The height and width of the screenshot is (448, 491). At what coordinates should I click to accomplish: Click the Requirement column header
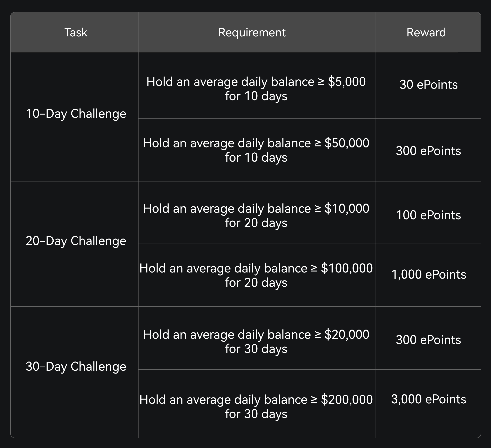[252, 32]
